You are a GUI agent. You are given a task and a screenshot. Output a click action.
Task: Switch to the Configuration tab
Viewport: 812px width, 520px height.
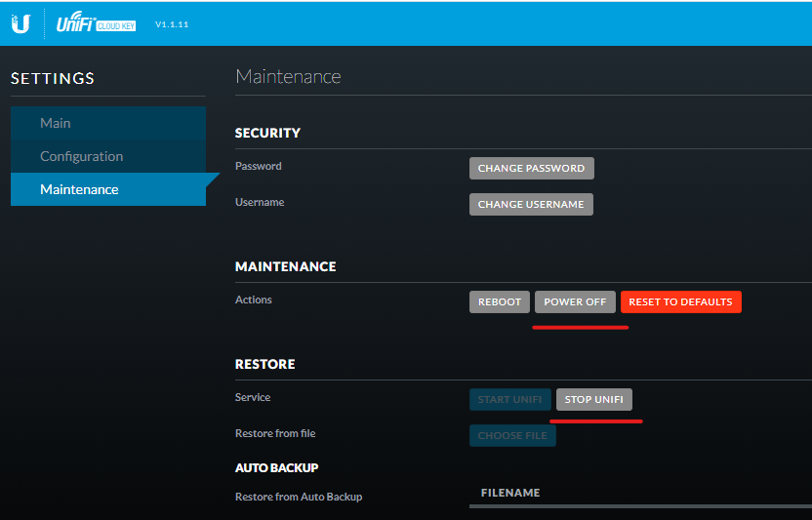81,156
